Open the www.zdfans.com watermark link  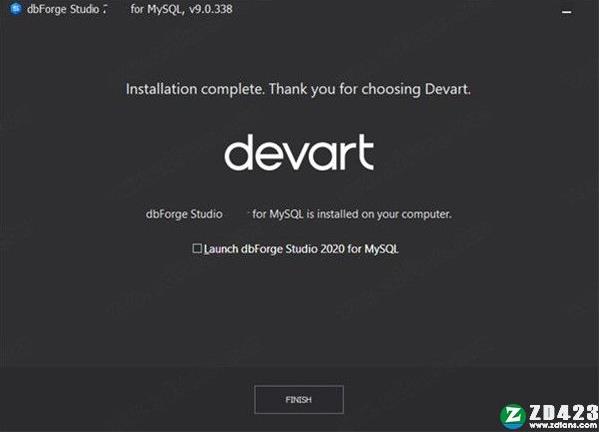[563, 425]
